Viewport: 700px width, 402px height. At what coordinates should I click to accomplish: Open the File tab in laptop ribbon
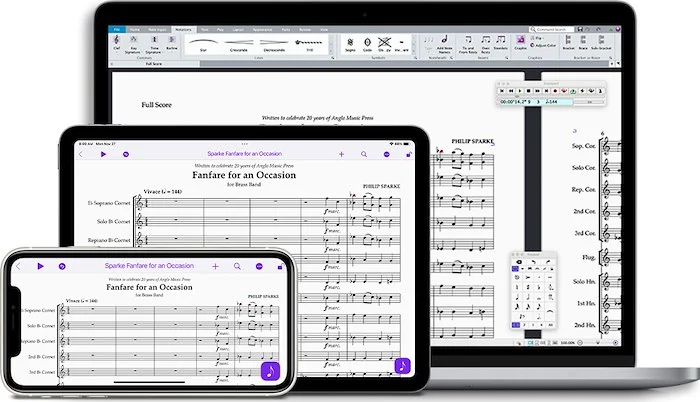coord(117,29)
